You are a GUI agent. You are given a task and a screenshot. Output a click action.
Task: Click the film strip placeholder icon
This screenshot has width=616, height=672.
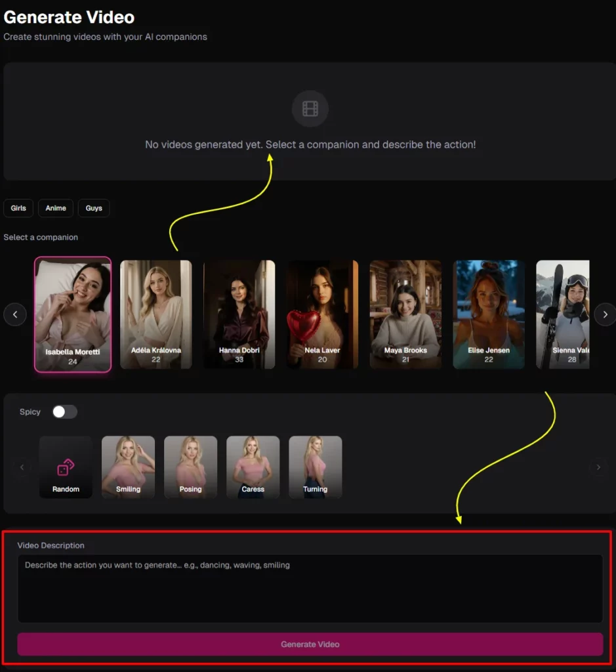pos(310,108)
